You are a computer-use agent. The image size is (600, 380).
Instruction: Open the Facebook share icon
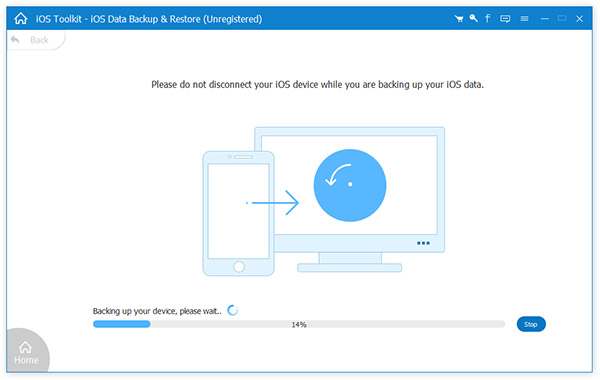pyautogui.click(x=488, y=18)
